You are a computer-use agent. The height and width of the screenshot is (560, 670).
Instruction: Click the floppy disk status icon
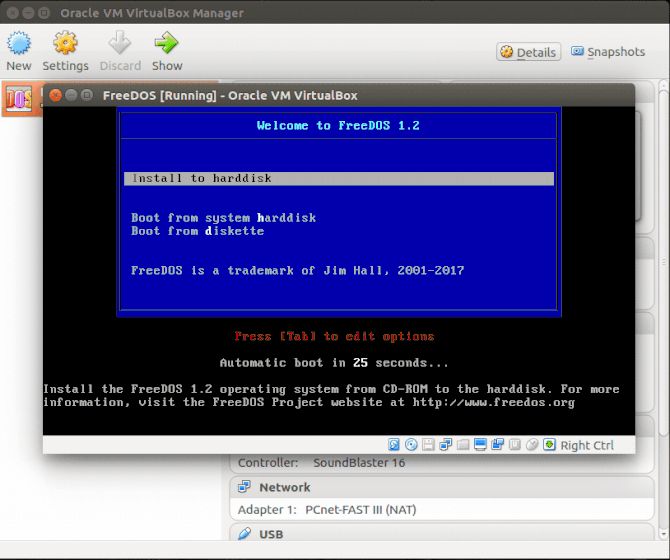tap(429, 444)
